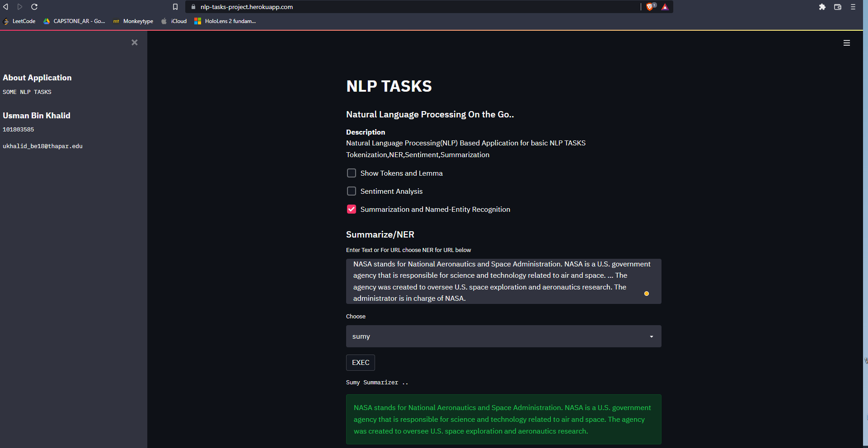The width and height of the screenshot is (868, 448).
Task: Uncheck Summarization and Named-Entity Recognition
Action: (x=351, y=209)
